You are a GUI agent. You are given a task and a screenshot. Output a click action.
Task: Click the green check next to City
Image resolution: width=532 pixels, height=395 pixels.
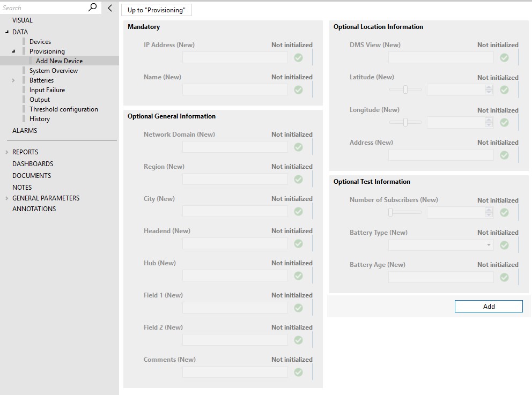(299, 212)
